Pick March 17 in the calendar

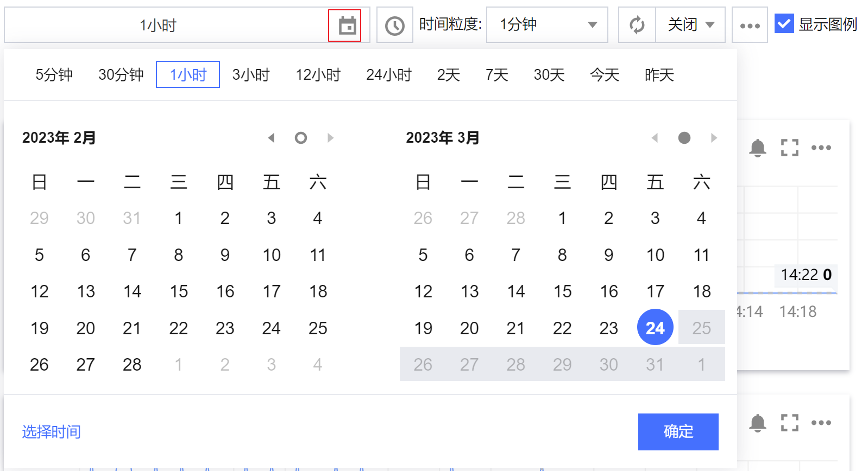655,291
